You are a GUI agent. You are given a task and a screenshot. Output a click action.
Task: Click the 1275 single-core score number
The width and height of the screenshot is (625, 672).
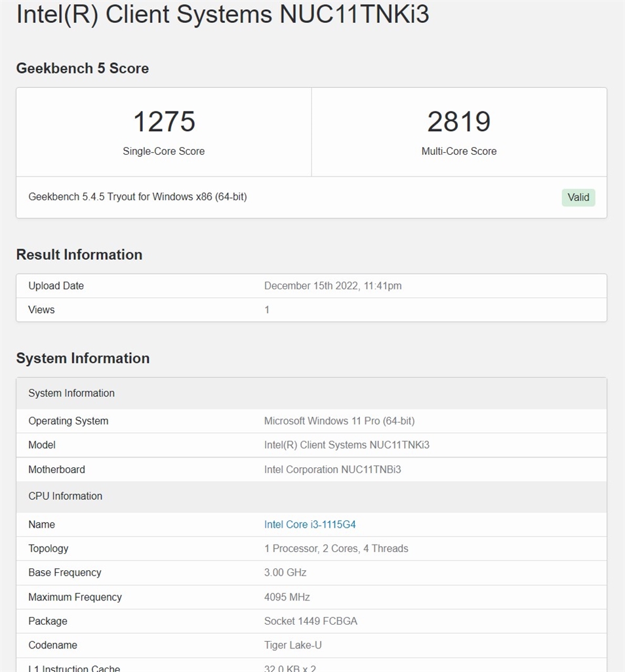[164, 121]
